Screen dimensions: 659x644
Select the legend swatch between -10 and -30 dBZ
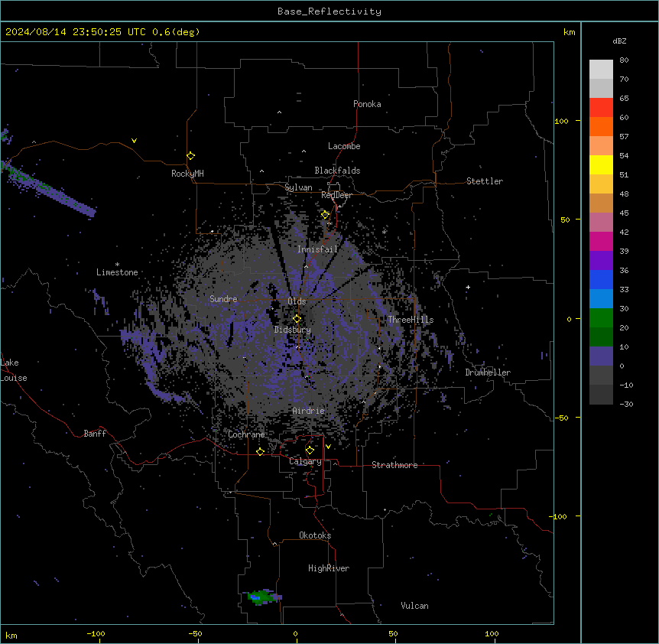point(601,395)
